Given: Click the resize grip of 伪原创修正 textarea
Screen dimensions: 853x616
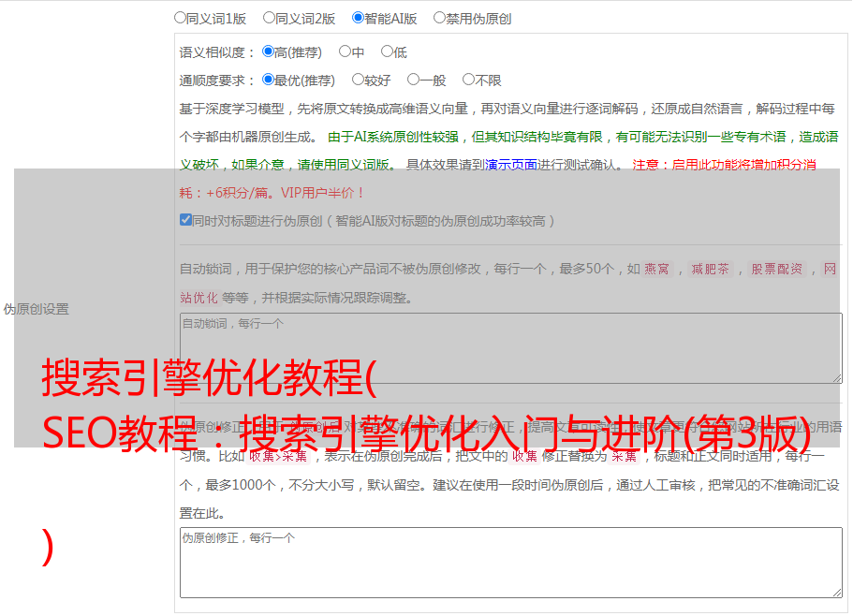Looking at the screenshot, I should (837, 593).
